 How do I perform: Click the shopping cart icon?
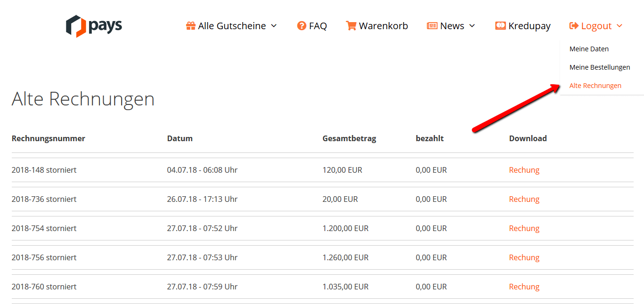(x=351, y=26)
